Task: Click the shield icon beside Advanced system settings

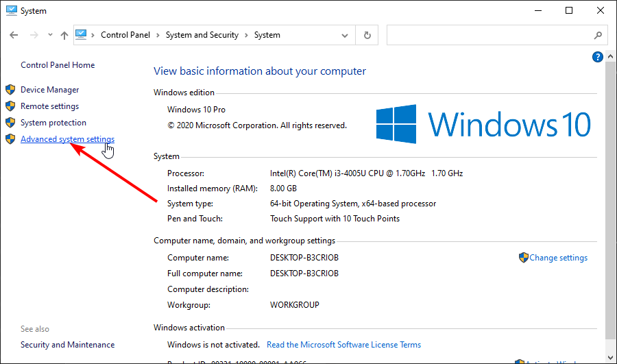Action: coord(10,139)
